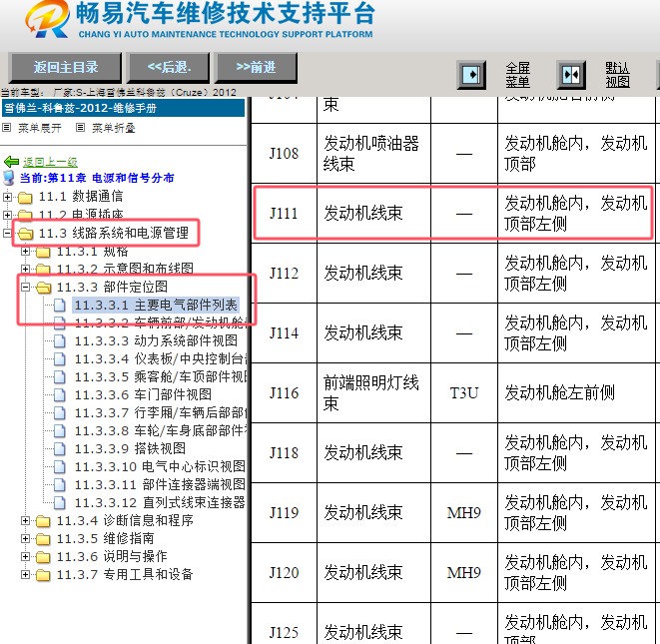660x644 pixels.
Task: Click the green back arrow icon
Action: (11, 162)
